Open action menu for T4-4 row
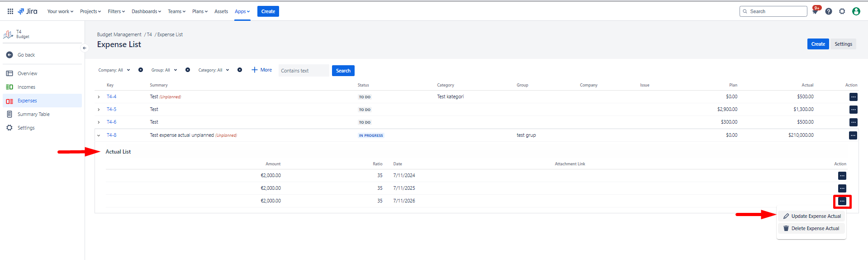 (x=853, y=97)
